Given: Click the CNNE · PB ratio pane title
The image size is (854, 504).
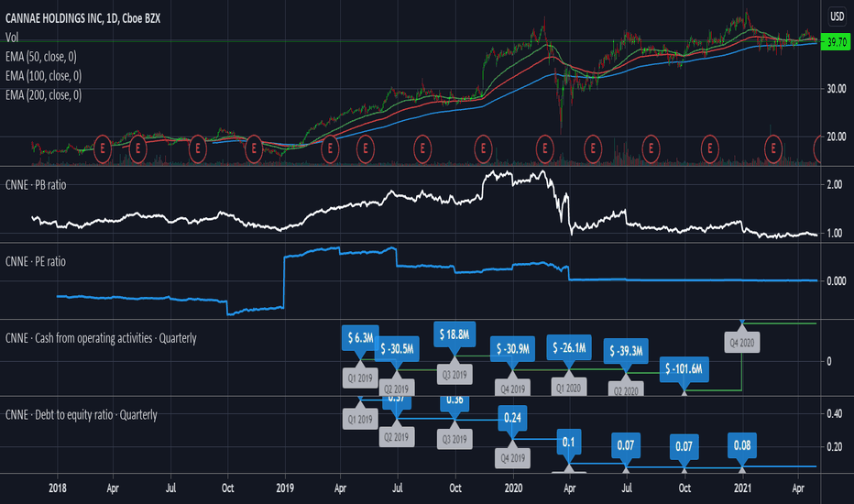Looking at the screenshot, I should click(36, 185).
